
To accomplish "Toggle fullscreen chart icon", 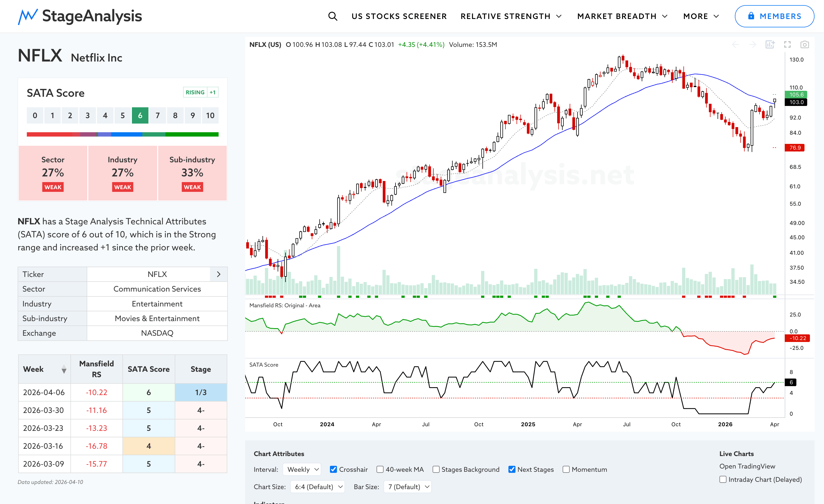I will pyautogui.click(x=787, y=44).
